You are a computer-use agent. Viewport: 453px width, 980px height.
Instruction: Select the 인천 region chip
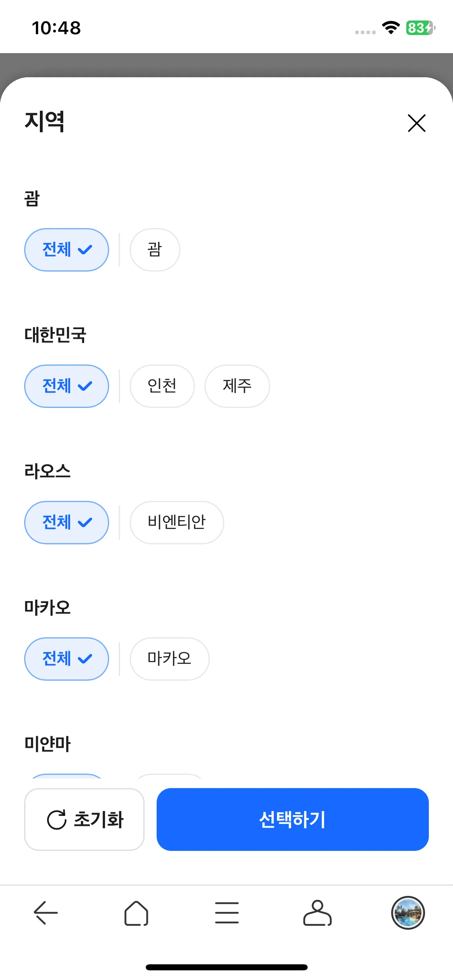(162, 386)
